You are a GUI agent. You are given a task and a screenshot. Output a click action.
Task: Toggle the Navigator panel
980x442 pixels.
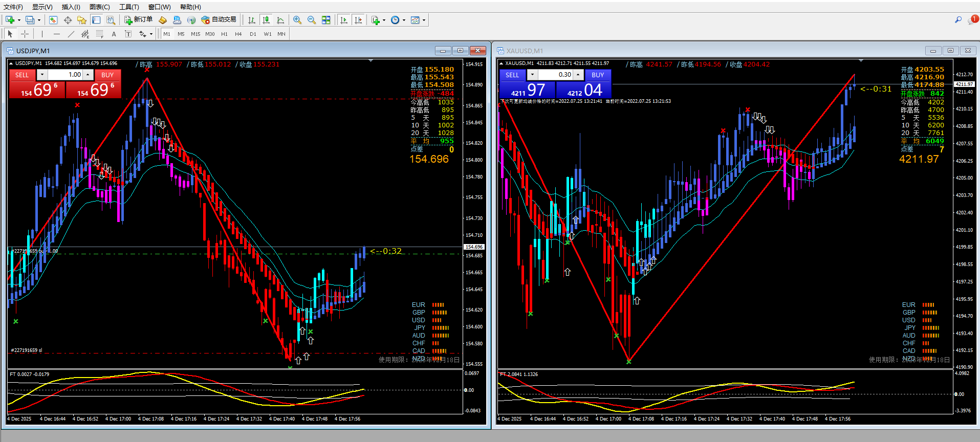coord(82,20)
